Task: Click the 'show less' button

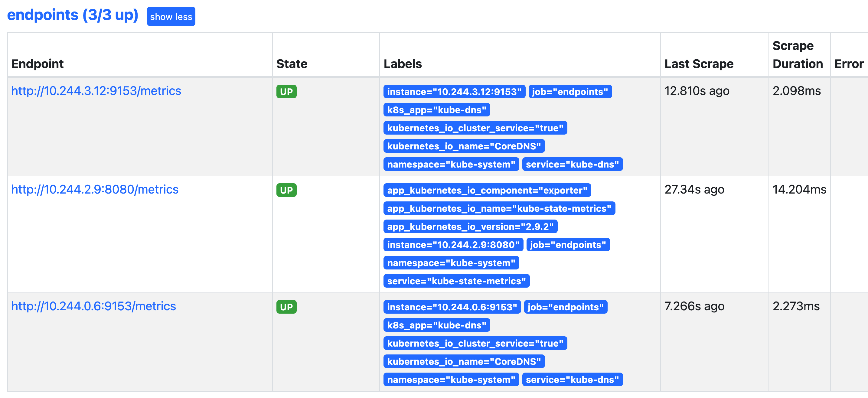Action: [171, 17]
